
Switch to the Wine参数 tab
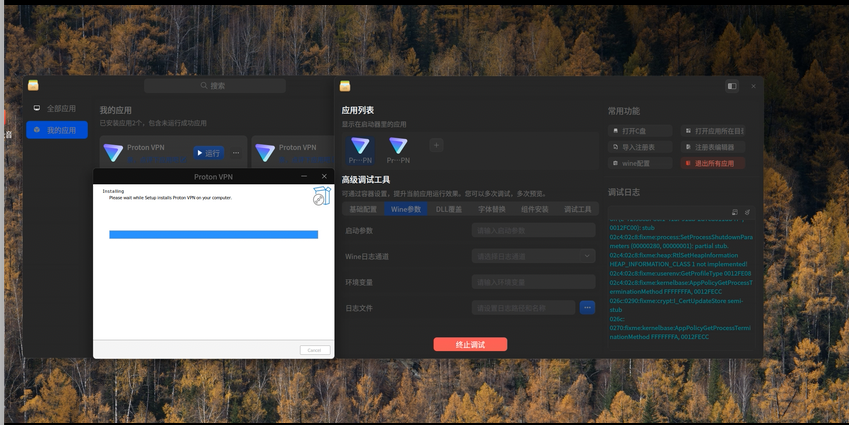tap(406, 209)
